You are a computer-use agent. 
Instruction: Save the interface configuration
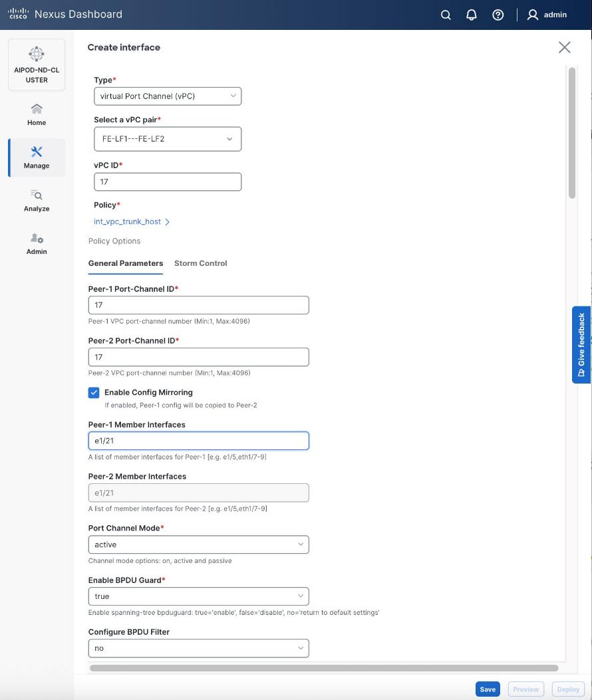488,689
